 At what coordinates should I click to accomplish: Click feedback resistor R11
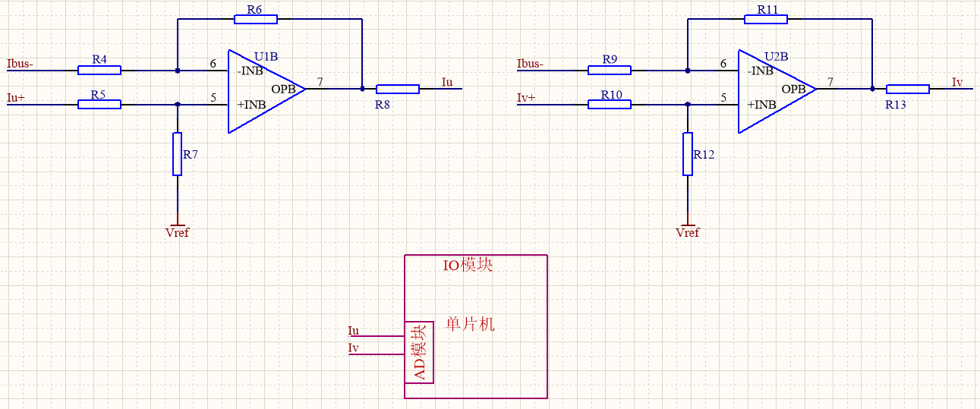coord(766,19)
